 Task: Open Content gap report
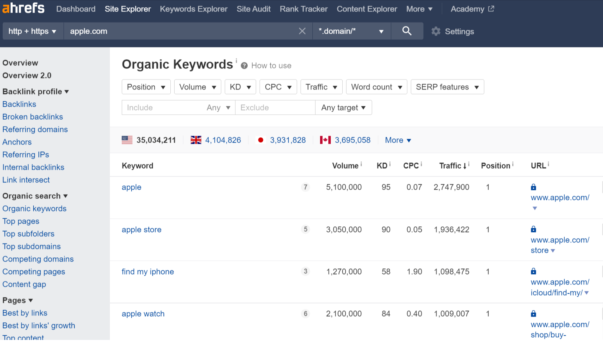click(24, 284)
